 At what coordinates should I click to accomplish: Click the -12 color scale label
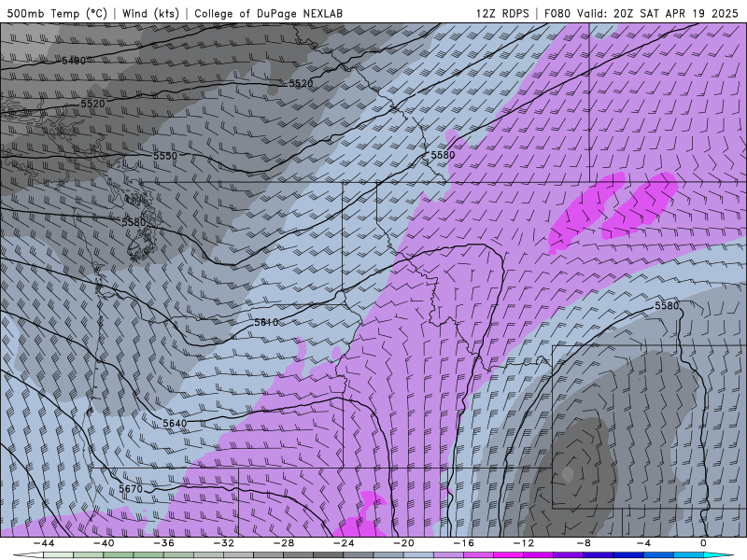[524, 543]
